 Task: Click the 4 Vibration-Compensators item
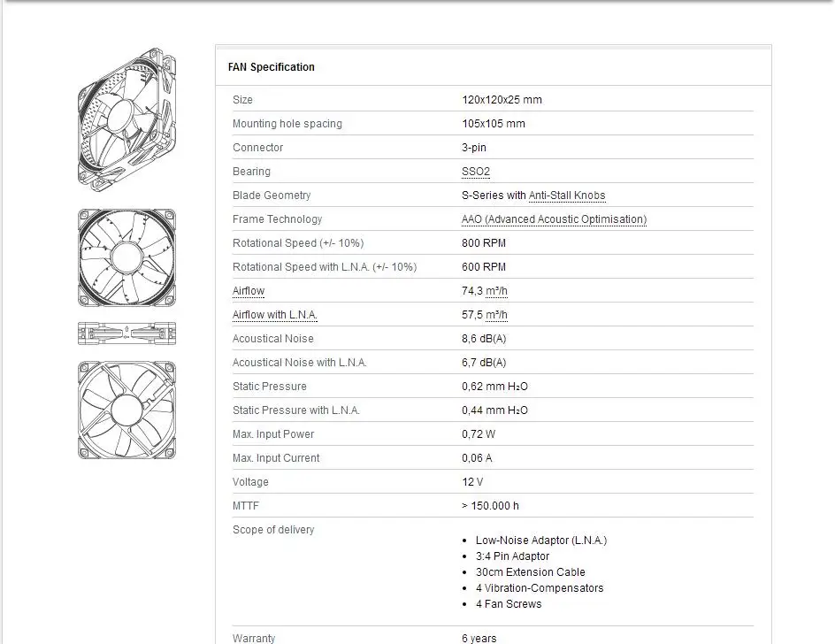tap(540, 588)
